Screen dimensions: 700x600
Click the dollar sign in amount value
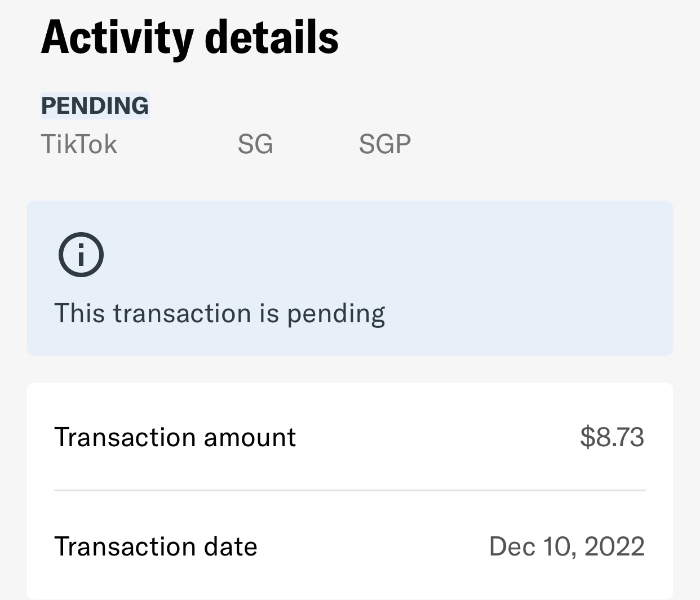point(587,437)
